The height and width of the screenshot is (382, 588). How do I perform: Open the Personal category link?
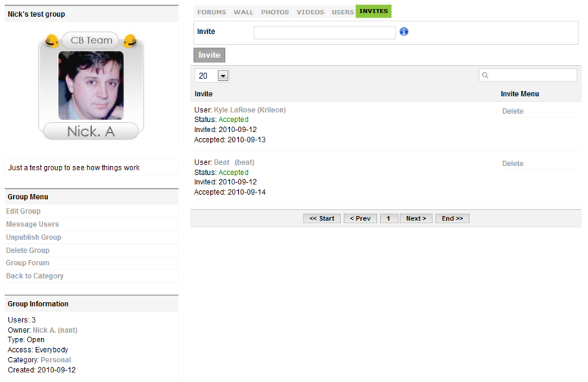pos(56,360)
